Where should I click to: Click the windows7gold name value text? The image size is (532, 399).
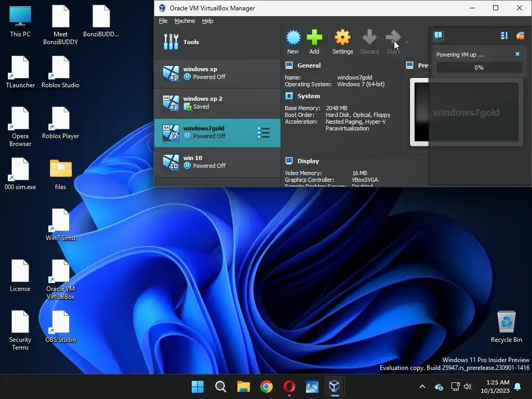pyautogui.click(x=354, y=77)
